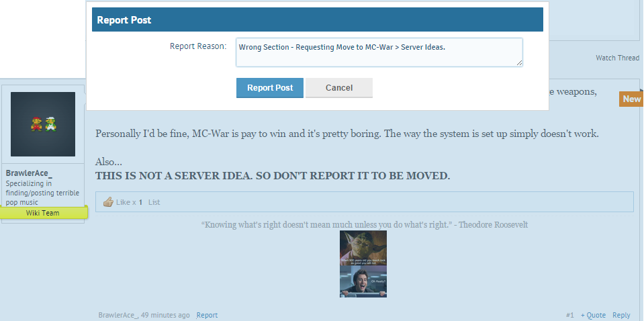Focus the Report Reason text field

[379, 52]
